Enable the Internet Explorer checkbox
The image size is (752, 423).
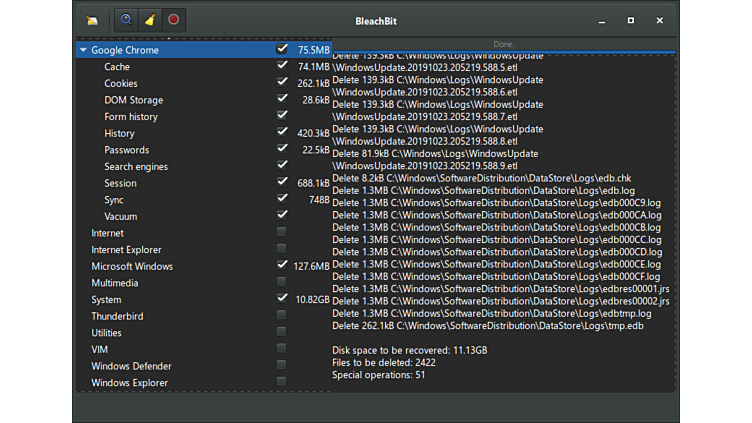click(x=282, y=249)
